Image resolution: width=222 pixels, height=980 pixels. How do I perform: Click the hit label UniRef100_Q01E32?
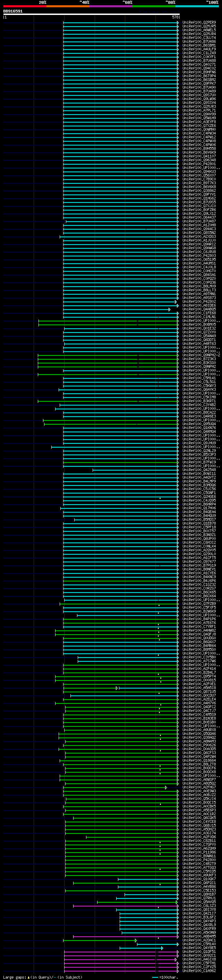[x=199, y=328]
